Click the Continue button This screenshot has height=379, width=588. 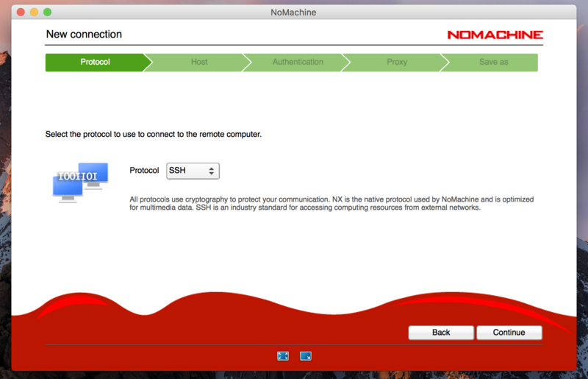click(x=509, y=333)
